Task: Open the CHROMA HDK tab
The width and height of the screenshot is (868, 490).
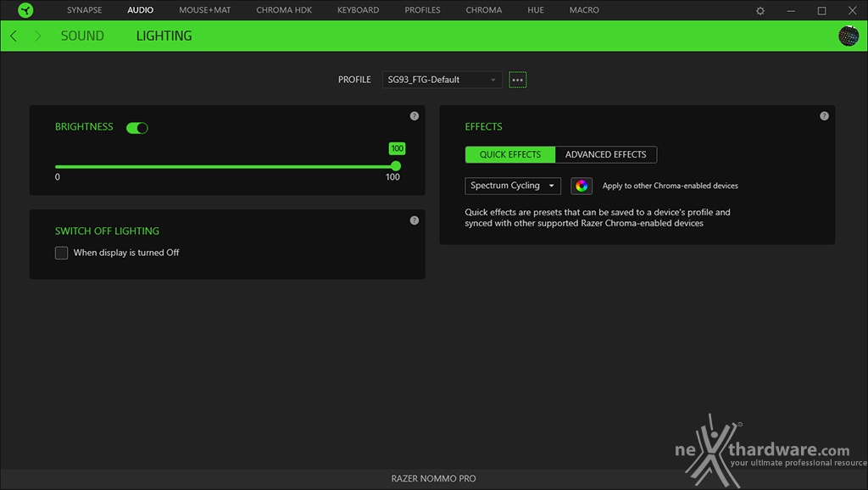Action: (x=284, y=10)
